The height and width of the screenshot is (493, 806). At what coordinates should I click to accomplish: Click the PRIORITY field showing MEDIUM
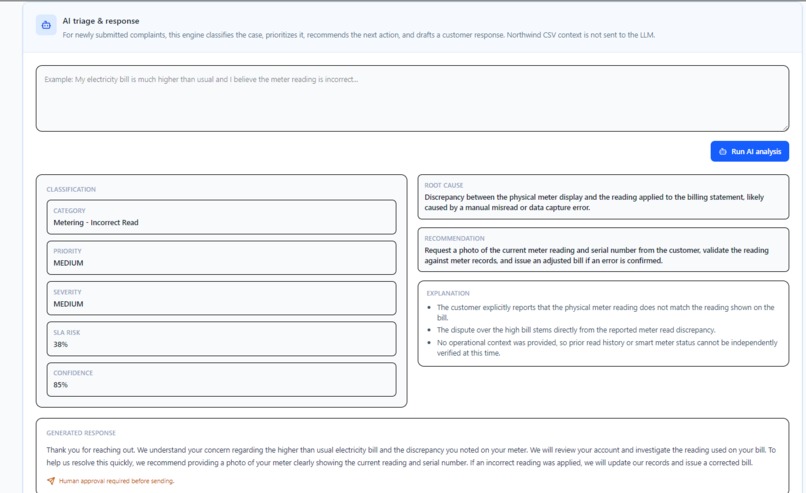222,258
